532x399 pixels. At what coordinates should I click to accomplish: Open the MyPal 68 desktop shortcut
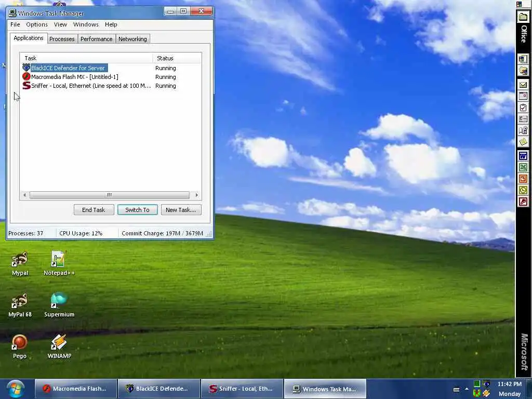[x=20, y=305]
